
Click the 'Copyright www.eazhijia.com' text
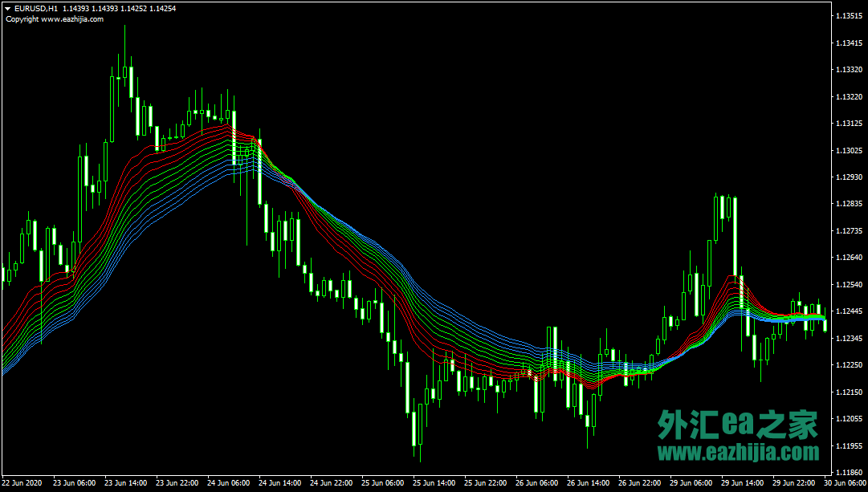coord(55,18)
